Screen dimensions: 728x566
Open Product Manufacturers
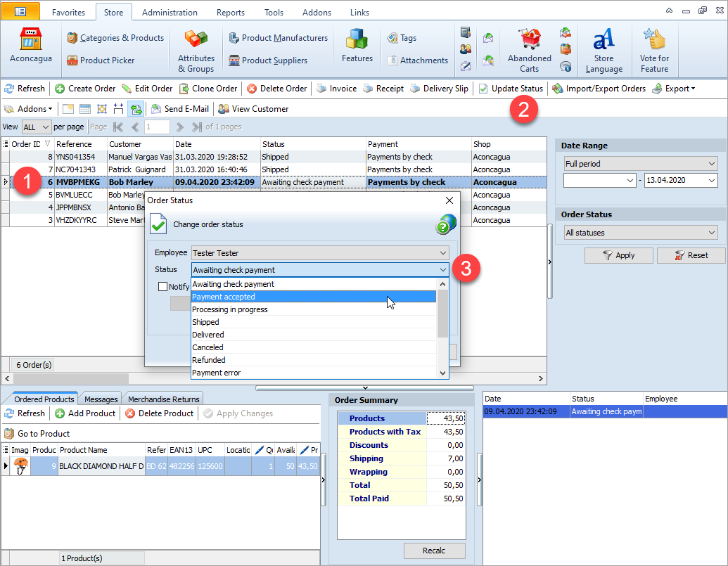tap(278, 38)
